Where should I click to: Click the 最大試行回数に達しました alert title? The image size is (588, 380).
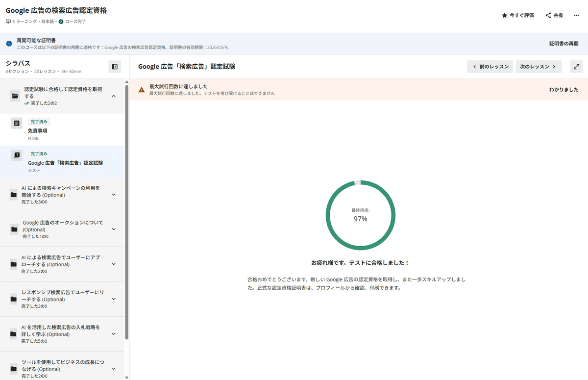tap(178, 86)
